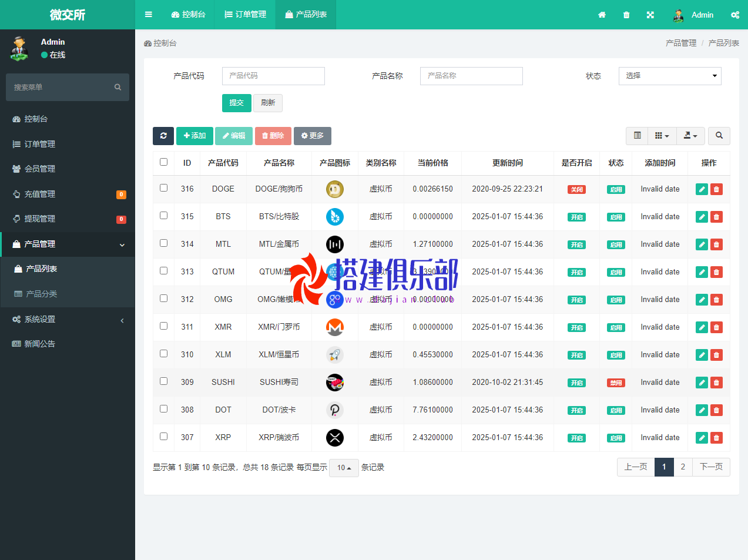This screenshot has height=560, width=748.
Task: Switch to the 产品列表 top tab
Action: [306, 15]
